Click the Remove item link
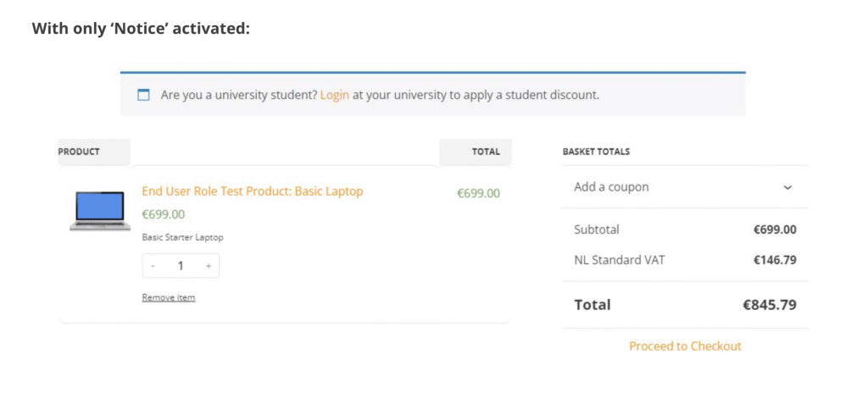This screenshot has height=398, width=868. tap(168, 297)
